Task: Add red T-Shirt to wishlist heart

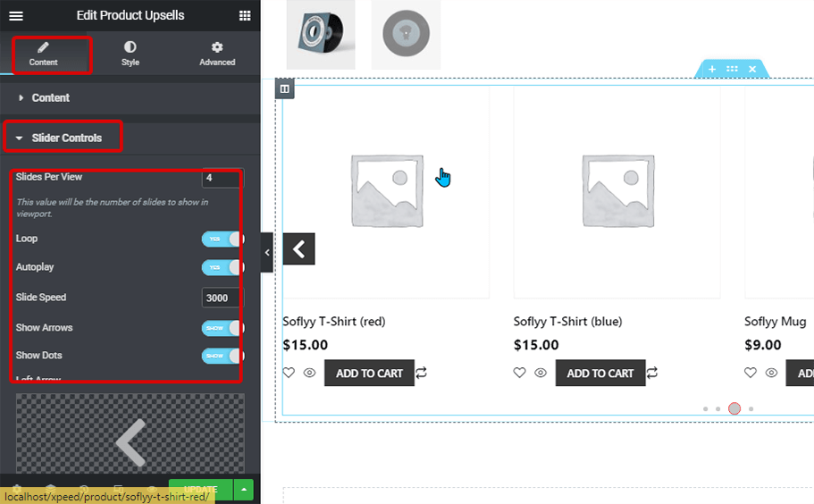Action: (289, 373)
